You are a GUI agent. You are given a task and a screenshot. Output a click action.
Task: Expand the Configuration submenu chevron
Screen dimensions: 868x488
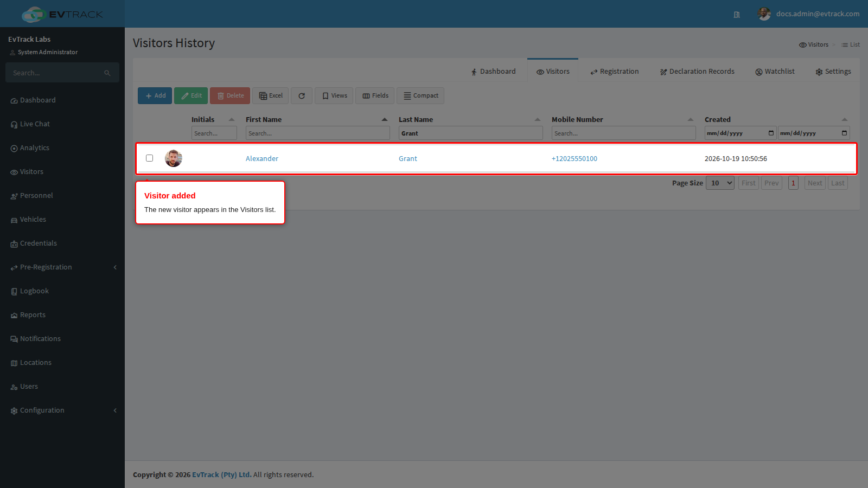(115, 410)
